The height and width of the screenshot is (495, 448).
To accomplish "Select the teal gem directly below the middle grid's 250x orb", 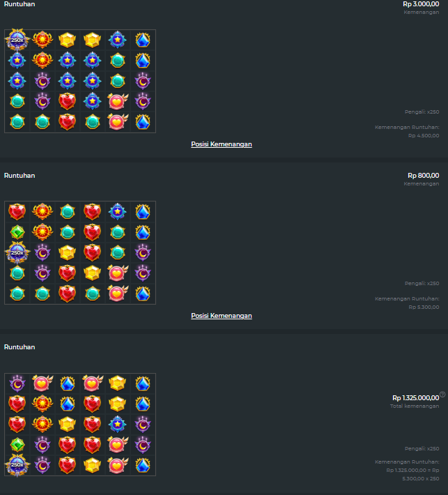I will [17, 273].
